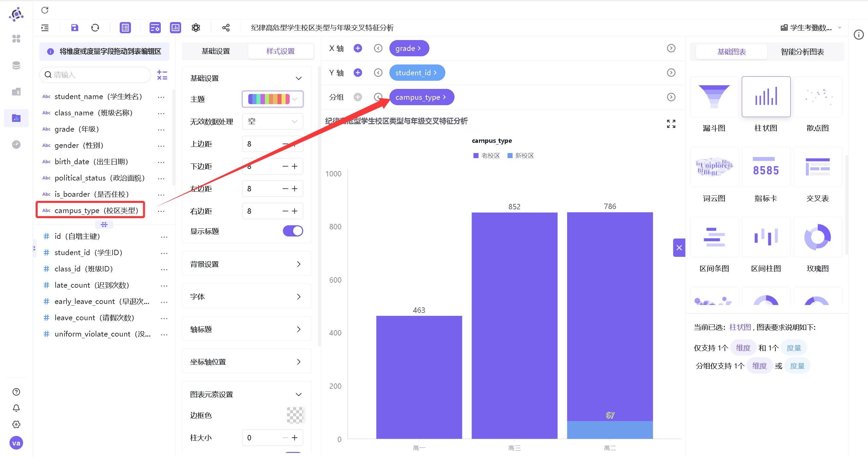868x457 pixels.
Task: Open the 主题 color theme dropdown
Action: point(273,99)
